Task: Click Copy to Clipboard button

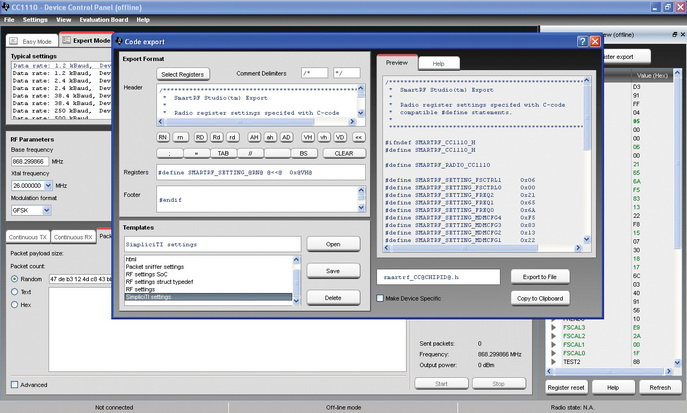Action: click(x=540, y=298)
